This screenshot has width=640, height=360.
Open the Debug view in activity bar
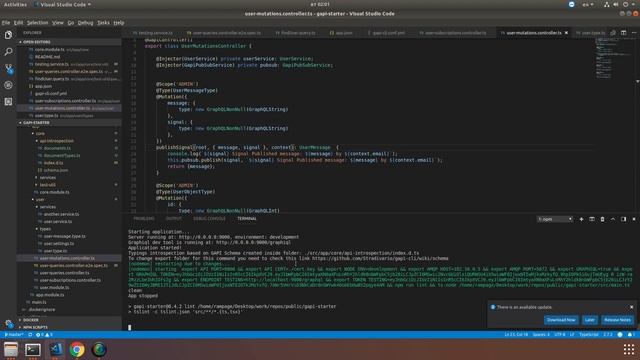click(x=8, y=85)
